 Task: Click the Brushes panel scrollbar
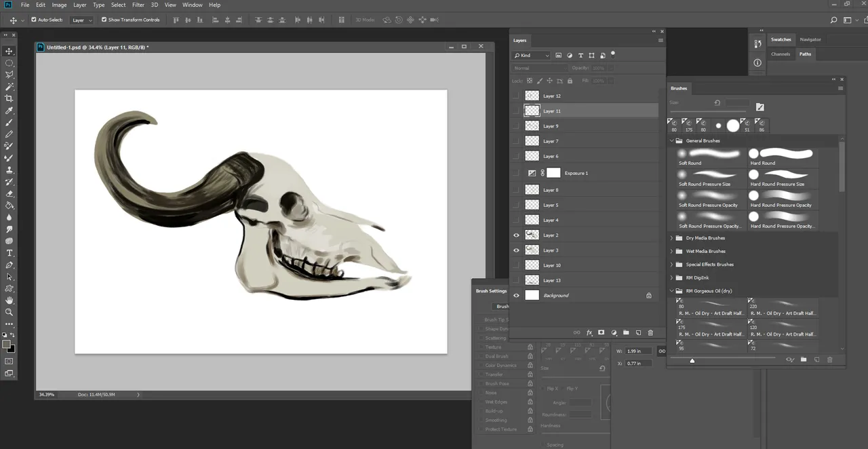[842, 166]
